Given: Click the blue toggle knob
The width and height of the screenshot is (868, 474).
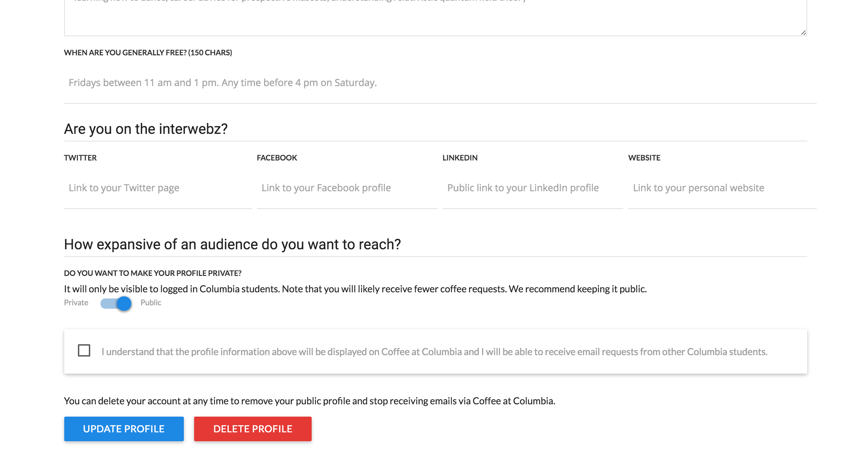Looking at the screenshot, I should 124,303.
